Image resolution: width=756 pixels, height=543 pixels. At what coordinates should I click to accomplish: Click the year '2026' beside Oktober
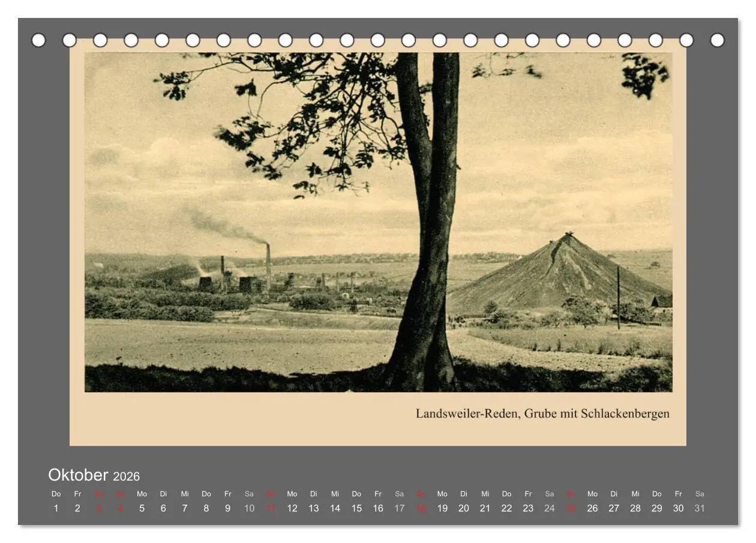click(126, 476)
